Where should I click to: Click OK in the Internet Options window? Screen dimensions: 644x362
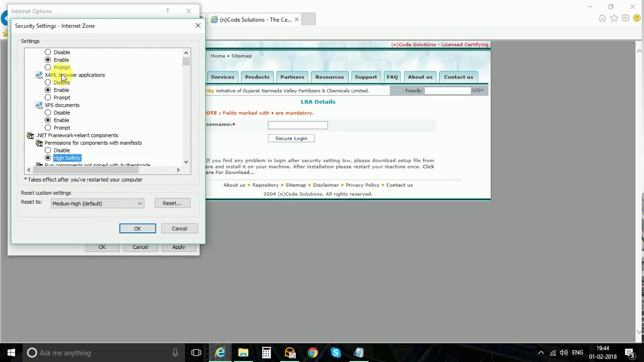pos(102,247)
